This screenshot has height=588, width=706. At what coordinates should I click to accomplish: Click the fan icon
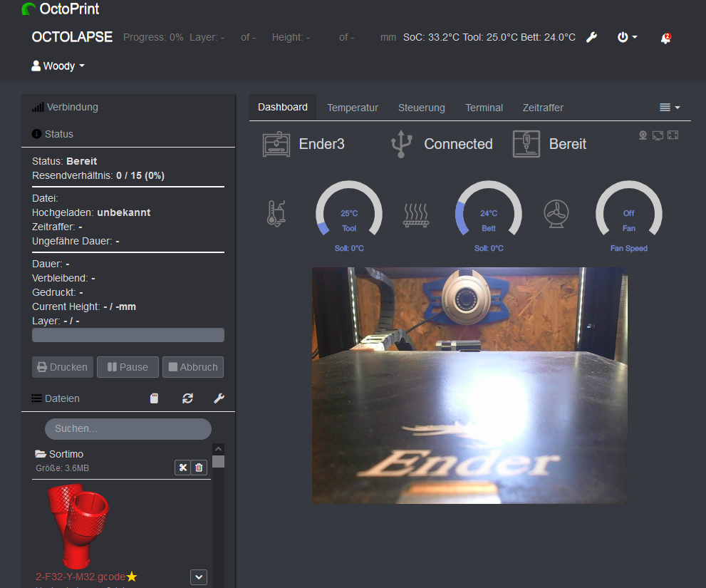(556, 214)
